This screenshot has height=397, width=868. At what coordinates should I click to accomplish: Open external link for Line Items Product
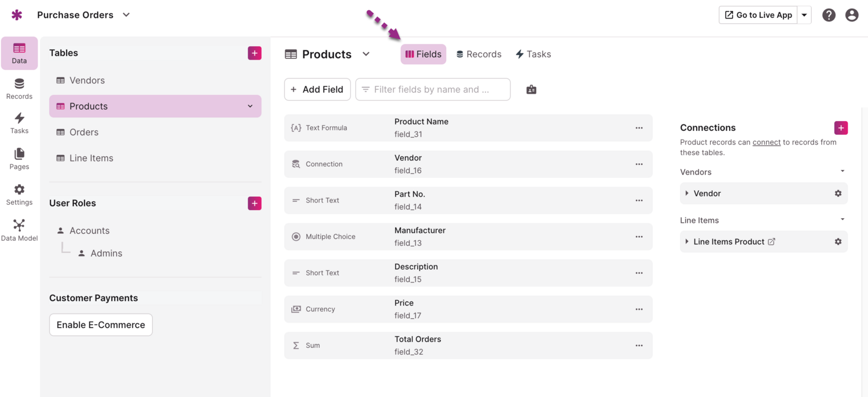click(x=771, y=242)
